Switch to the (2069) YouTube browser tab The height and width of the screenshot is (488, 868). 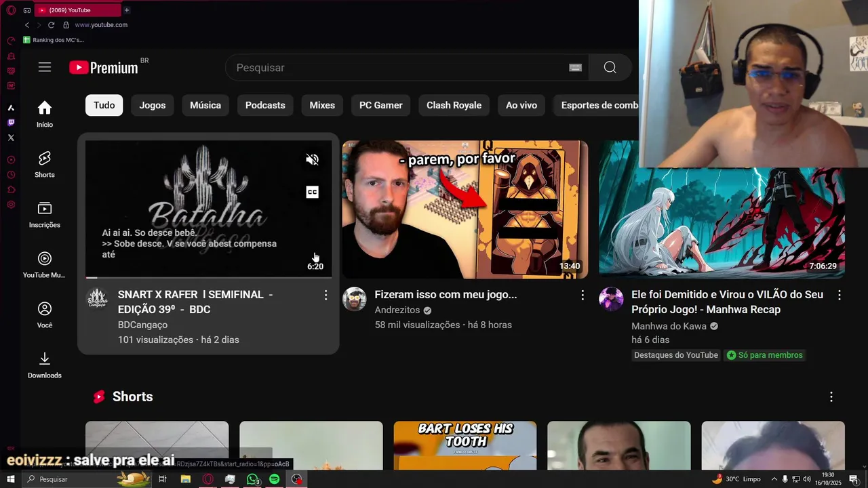coord(77,10)
